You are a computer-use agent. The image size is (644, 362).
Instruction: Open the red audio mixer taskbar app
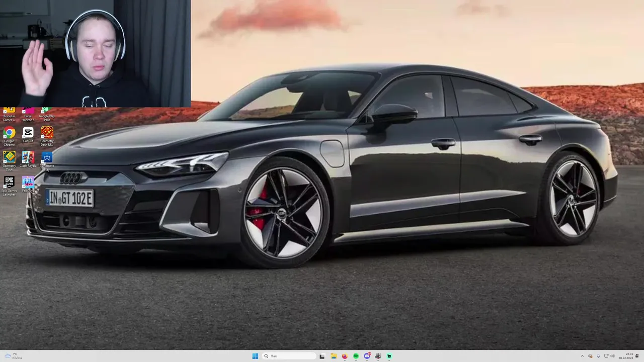point(378,356)
